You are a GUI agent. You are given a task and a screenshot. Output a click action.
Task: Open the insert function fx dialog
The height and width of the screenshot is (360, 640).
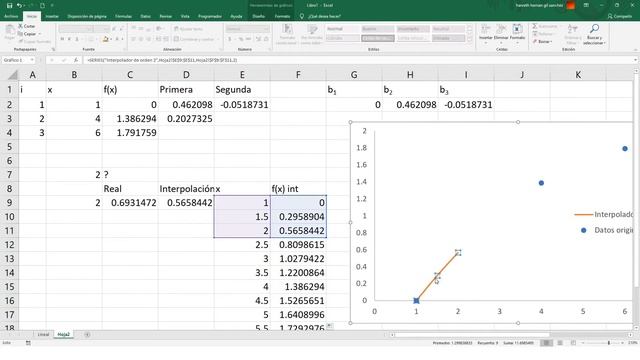76,60
